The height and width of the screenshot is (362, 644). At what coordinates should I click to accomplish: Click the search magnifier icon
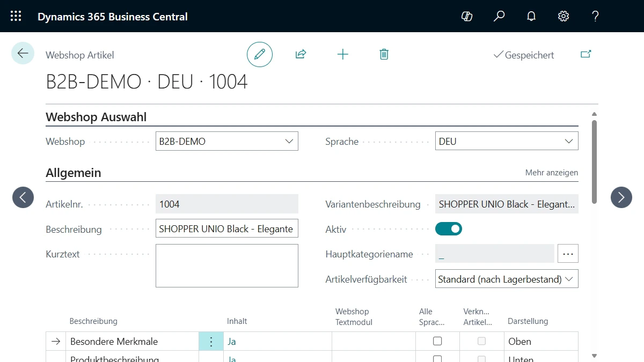pos(499,16)
